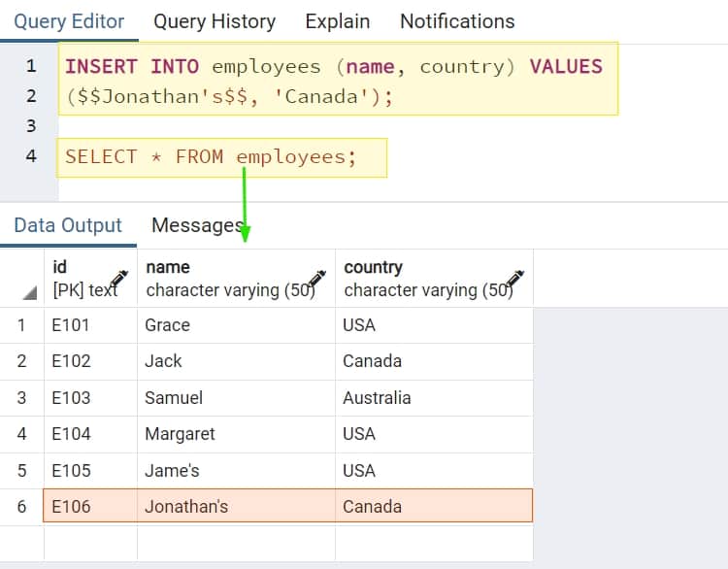
Task: Click the Margaret name cell
Action: tap(236, 434)
